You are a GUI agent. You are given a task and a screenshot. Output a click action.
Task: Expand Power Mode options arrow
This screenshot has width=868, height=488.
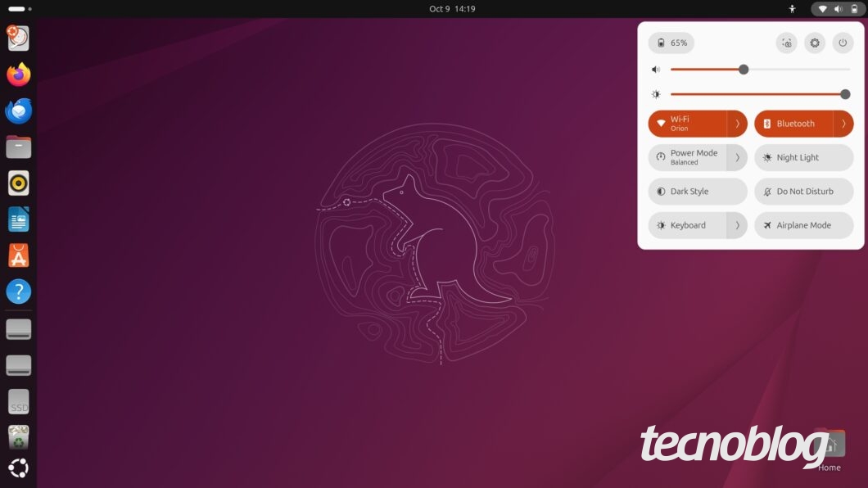point(737,158)
